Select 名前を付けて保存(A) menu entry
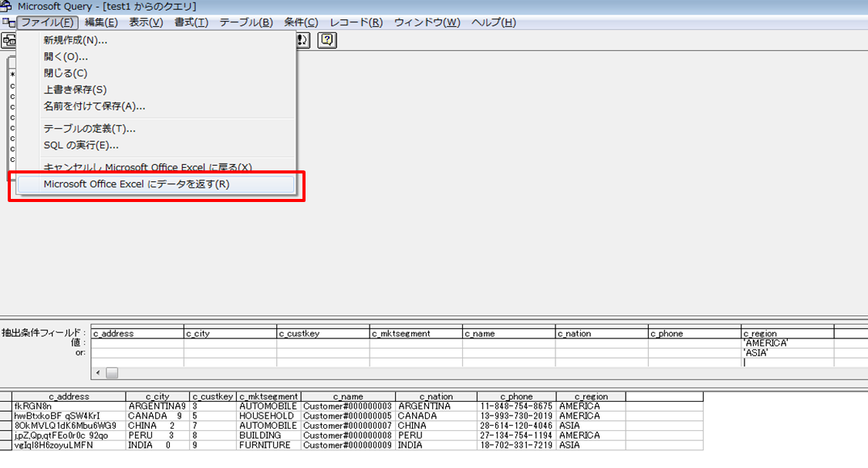The width and height of the screenshot is (868, 468). point(94,106)
